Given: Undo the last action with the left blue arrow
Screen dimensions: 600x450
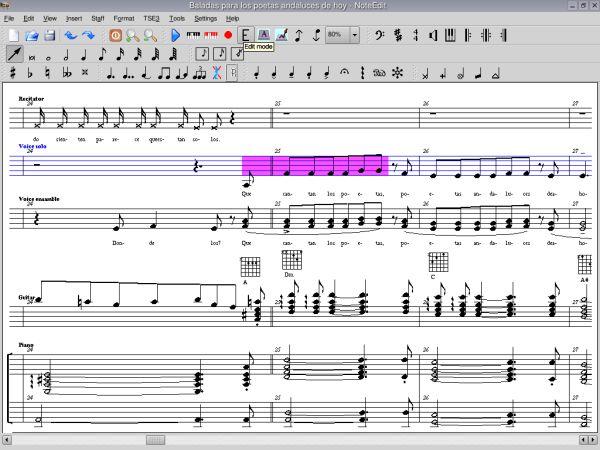Looking at the screenshot, I should click(71, 36).
